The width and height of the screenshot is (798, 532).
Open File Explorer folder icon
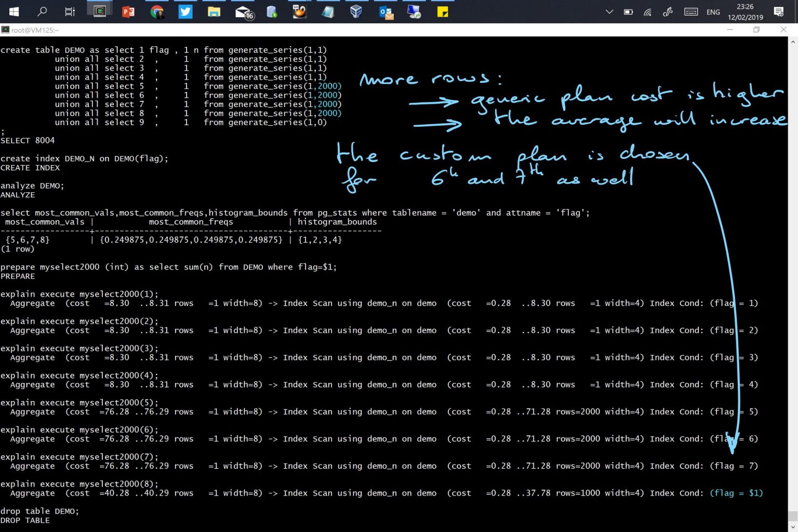tap(214, 11)
